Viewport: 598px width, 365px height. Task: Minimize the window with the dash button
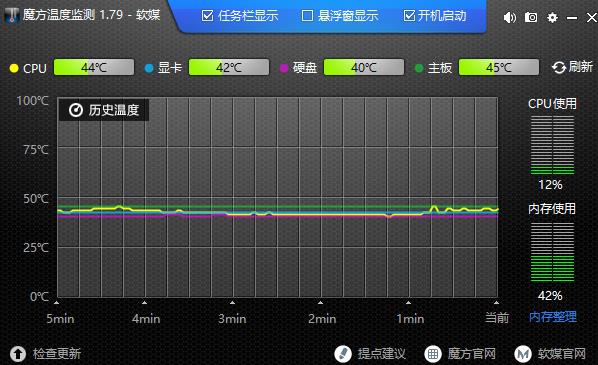572,18
